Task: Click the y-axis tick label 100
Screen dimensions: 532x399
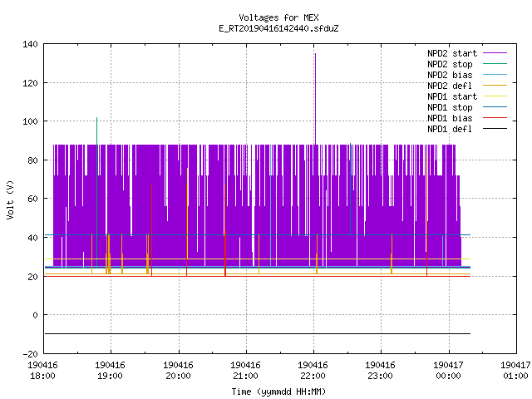Action: tap(30, 121)
